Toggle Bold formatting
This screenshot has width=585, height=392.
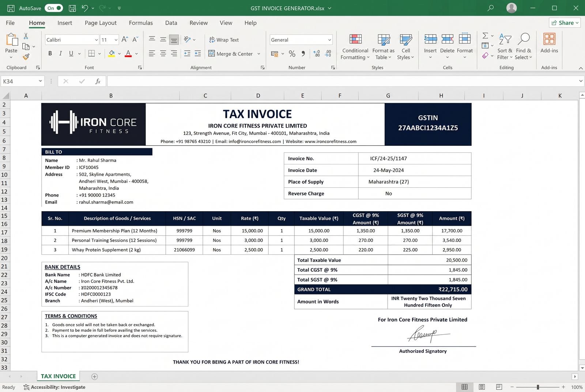[x=50, y=53]
